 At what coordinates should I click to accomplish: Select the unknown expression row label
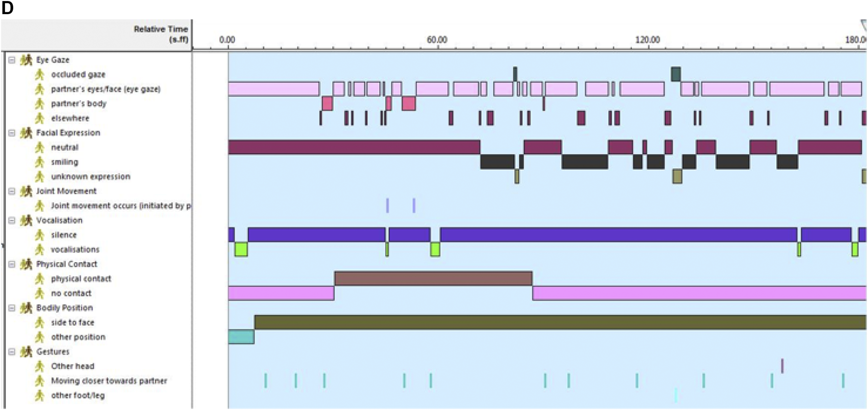91,177
